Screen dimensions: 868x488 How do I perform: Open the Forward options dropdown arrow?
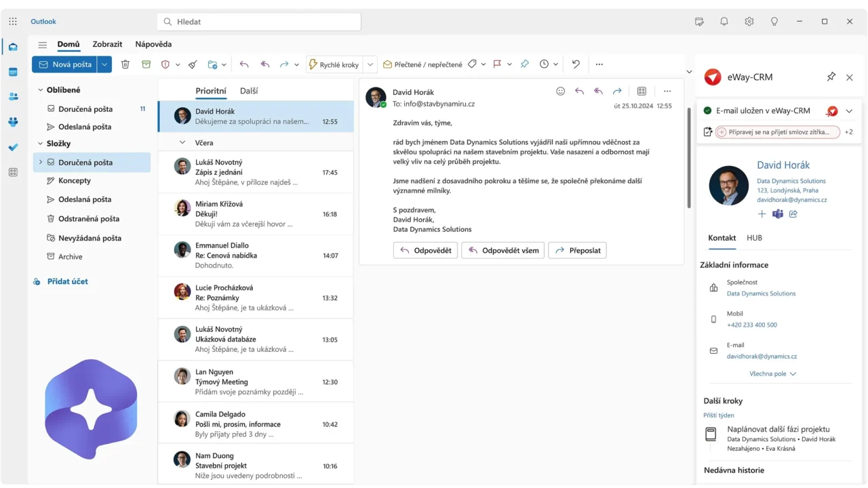click(296, 64)
